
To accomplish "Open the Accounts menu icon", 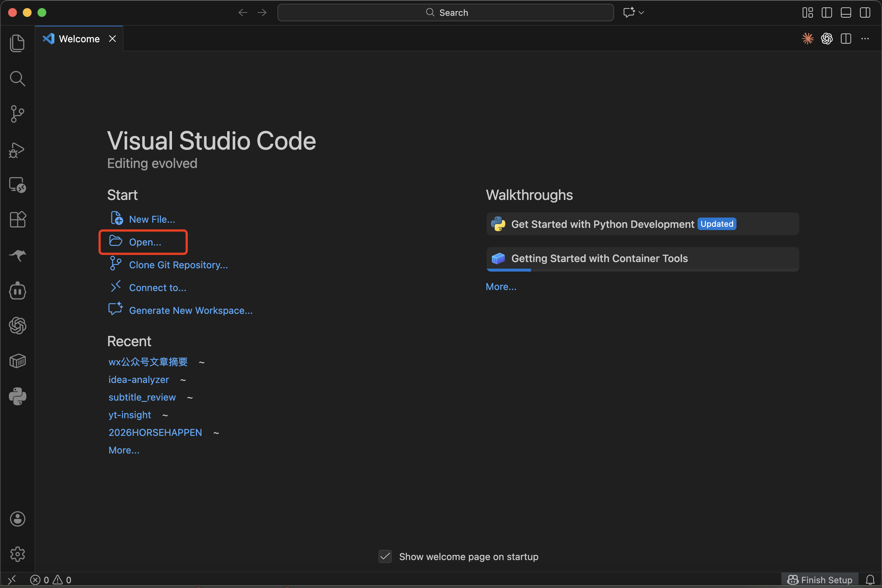I will point(17,519).
